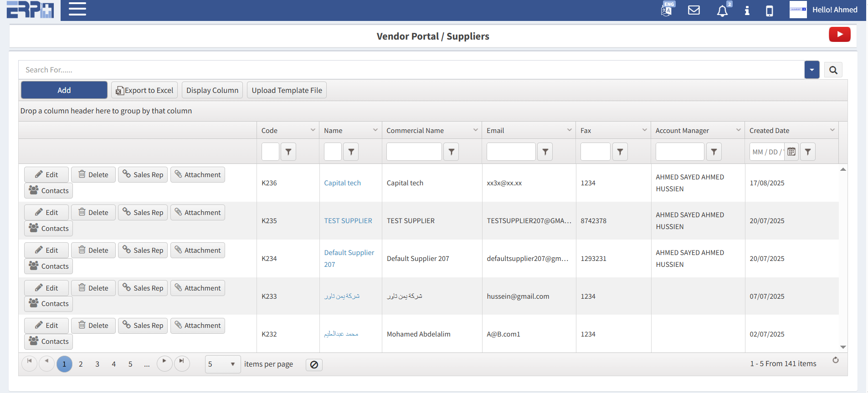Expand the Commercial Name column menu
This screenshot has width=868, height=393.
coord(475,130)
